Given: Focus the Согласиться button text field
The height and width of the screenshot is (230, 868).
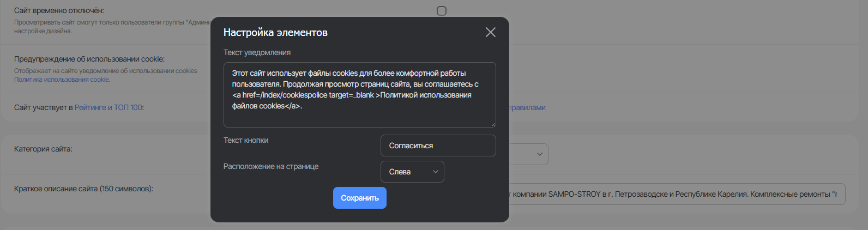Looking at the screenshot, I should click(x=438, y=146).
